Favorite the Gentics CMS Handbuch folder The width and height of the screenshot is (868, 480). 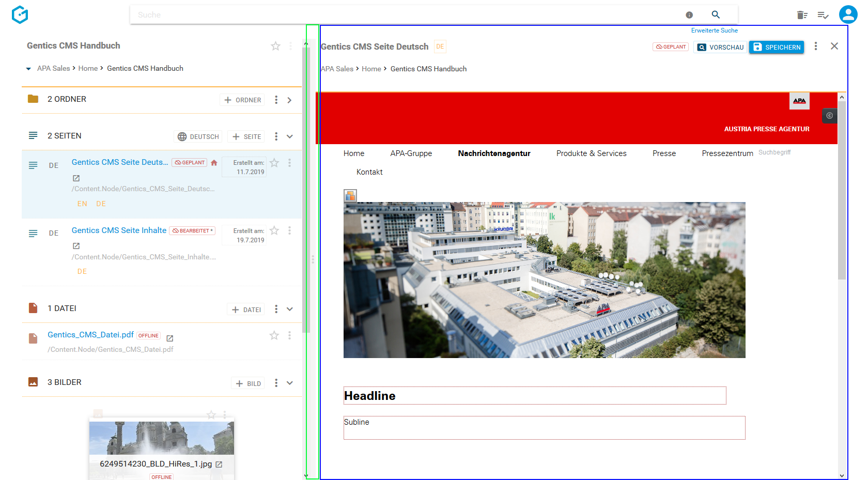(x=275, y=46)
